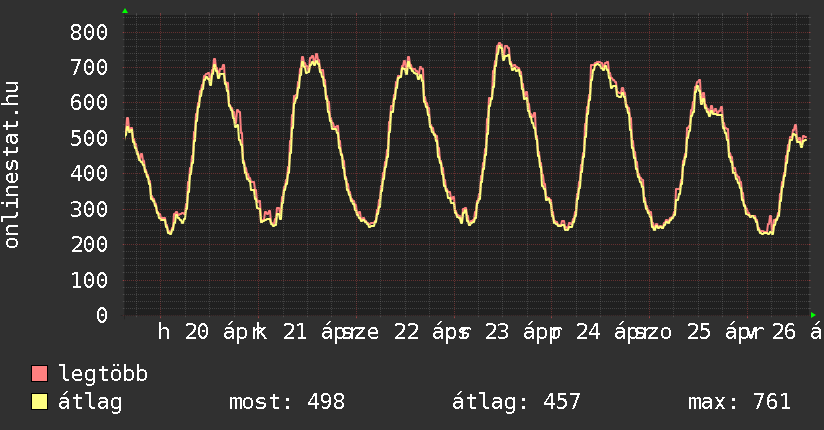
Task: Click the onlinestat.hu vertical axis title
Action: (13, 166)
